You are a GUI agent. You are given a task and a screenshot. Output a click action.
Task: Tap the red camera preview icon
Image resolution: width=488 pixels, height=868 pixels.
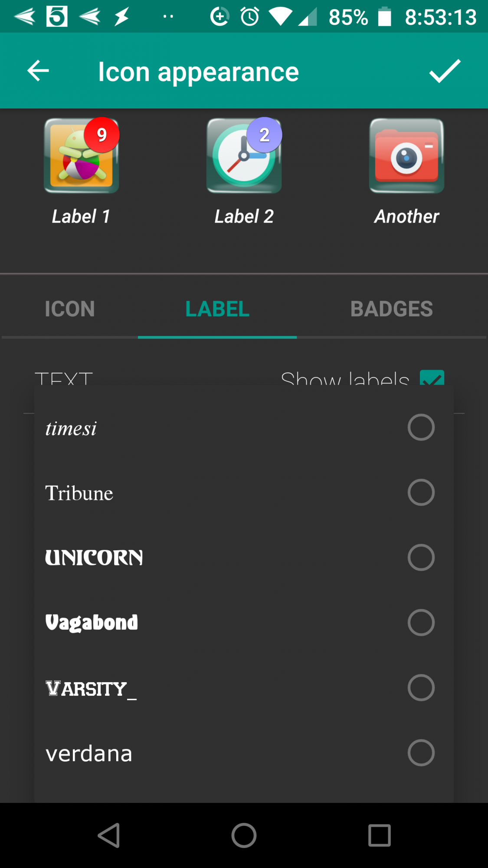click(406, 156)
